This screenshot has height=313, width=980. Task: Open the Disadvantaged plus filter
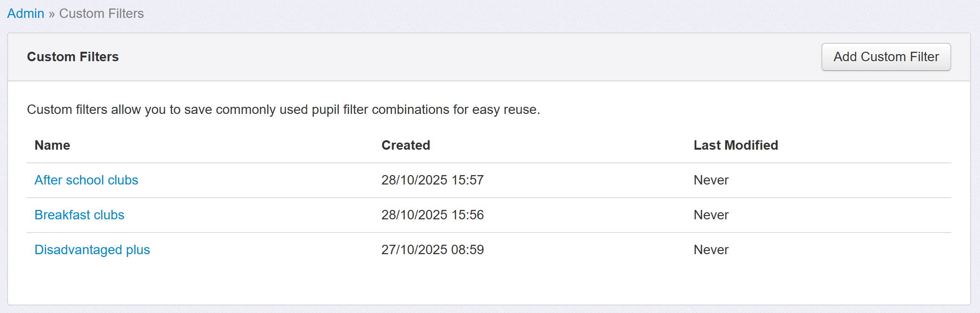tap(92, 250)
